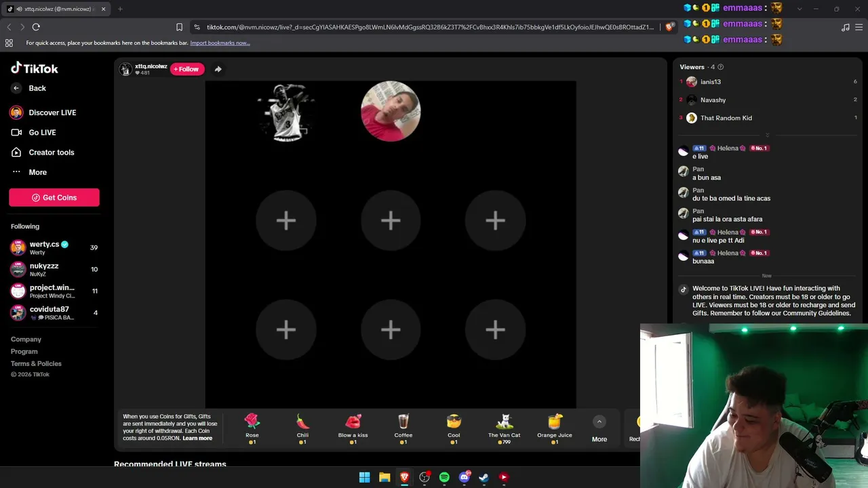Go forward in browser history

click(x=22, y=27)
